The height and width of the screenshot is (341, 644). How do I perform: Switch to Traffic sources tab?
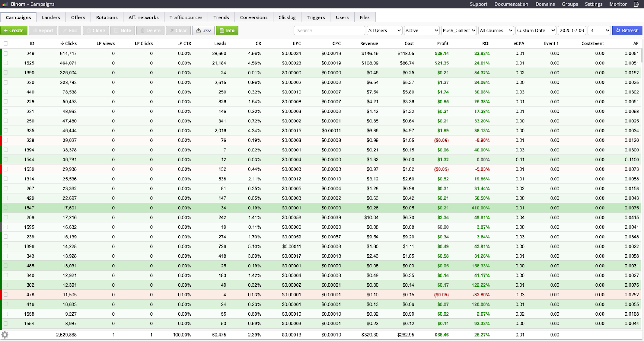tap(186, 17)
